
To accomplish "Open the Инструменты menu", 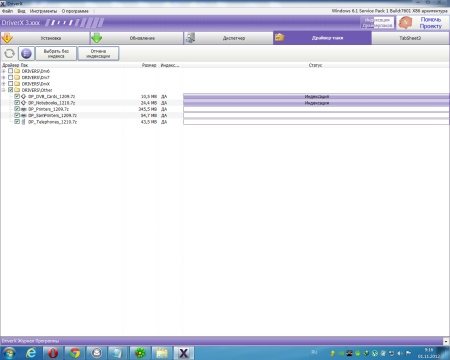I will pos(43,11).
